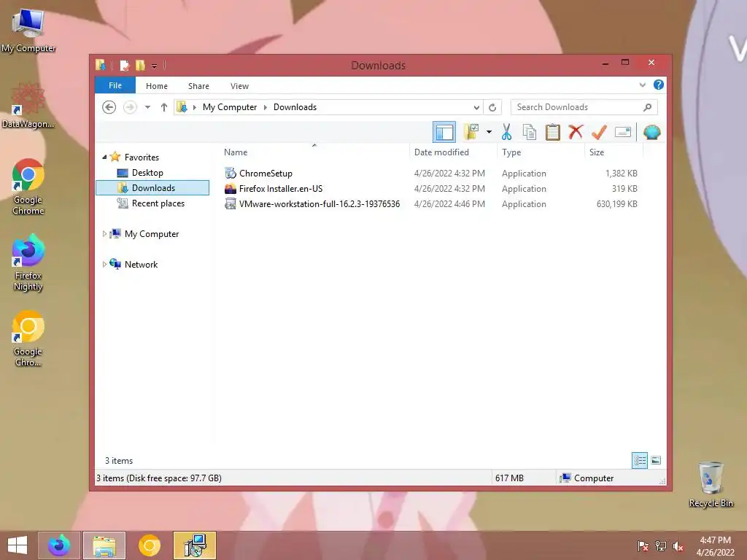Go back with the Back arrow
The height and width of the screenshot is (560, 747).
tap(109, 107)
